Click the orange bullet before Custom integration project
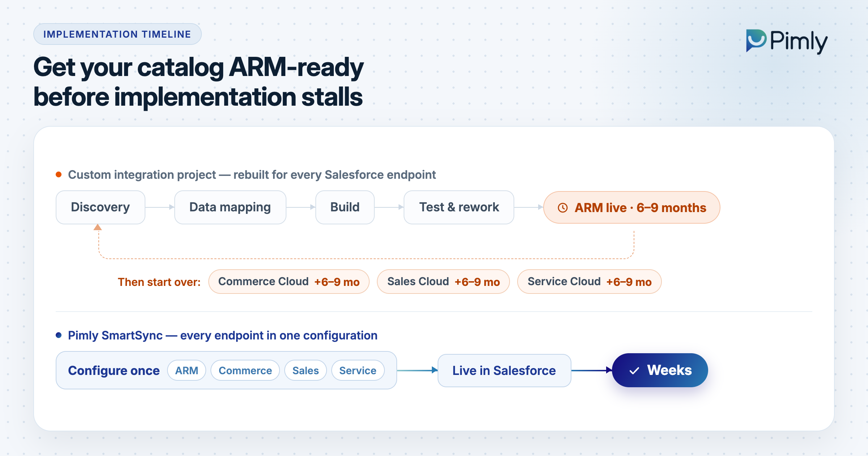The height and width of the screenshot is (456, 868). pyautogui.click(x=59, y=175)
